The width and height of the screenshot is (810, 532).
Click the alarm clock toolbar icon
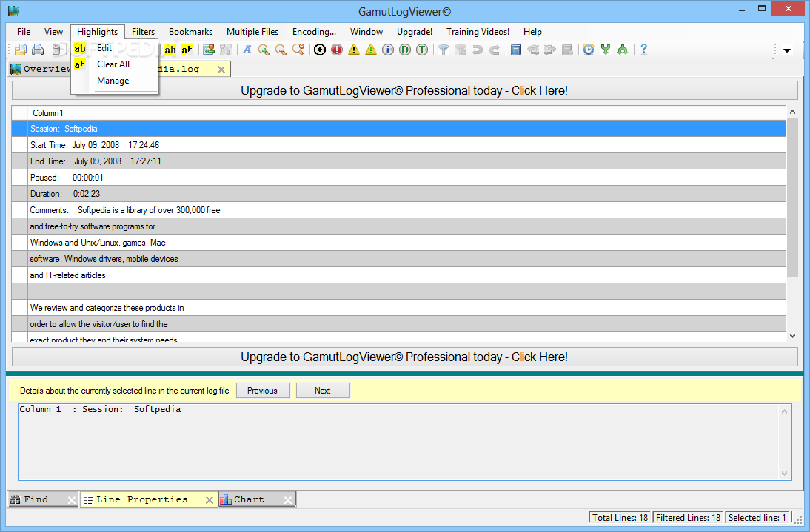click(x=589, y=50)
